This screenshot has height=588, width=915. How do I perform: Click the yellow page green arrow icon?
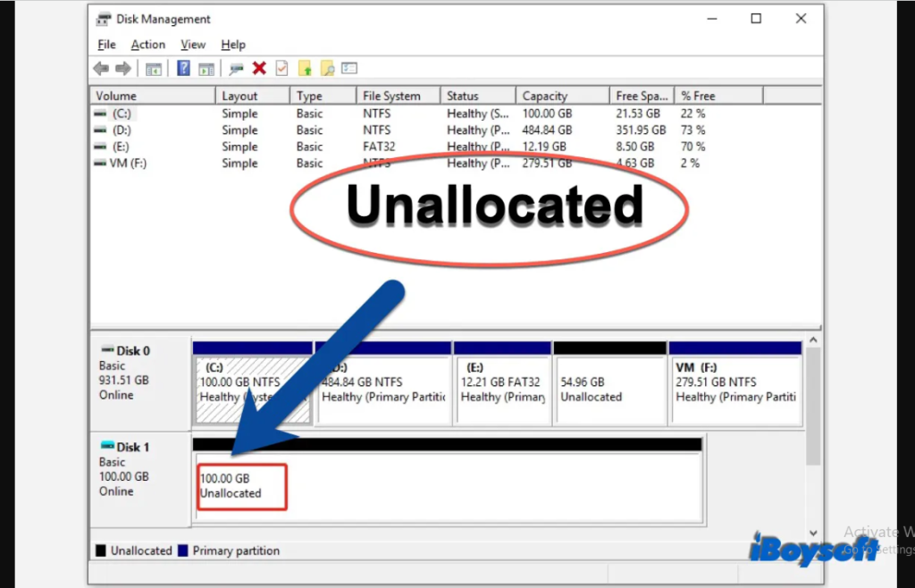305,69
